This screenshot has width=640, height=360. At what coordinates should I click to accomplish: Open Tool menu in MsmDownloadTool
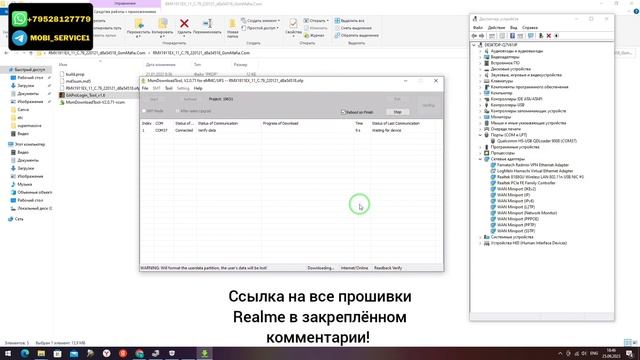169,88
